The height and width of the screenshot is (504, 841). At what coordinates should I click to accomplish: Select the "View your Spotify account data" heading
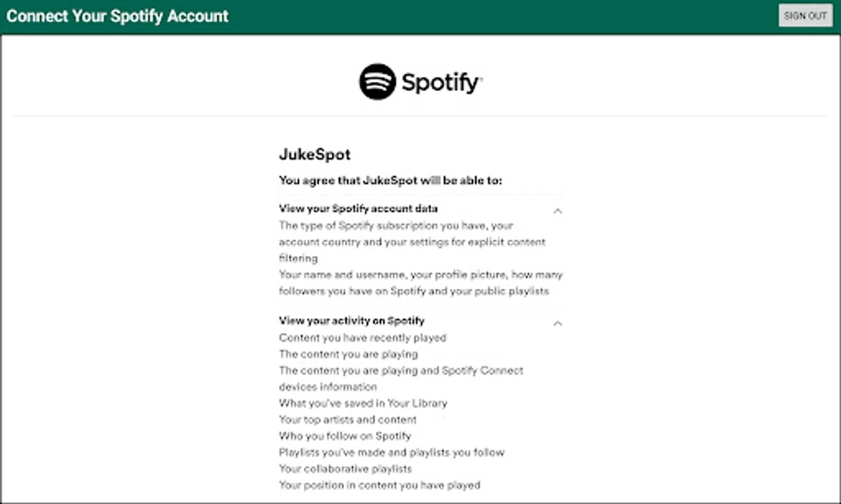(x=358, y=208)
